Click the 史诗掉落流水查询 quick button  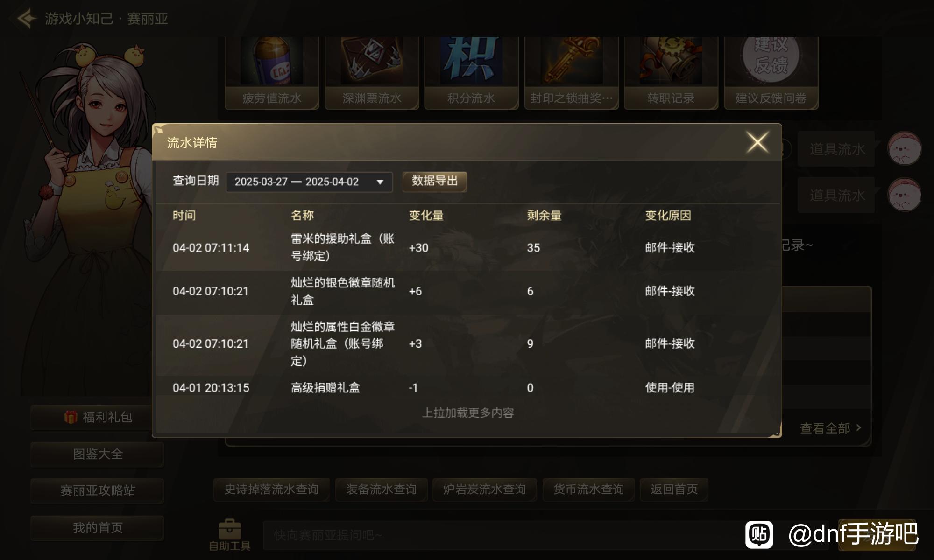[x=271, y=489]
